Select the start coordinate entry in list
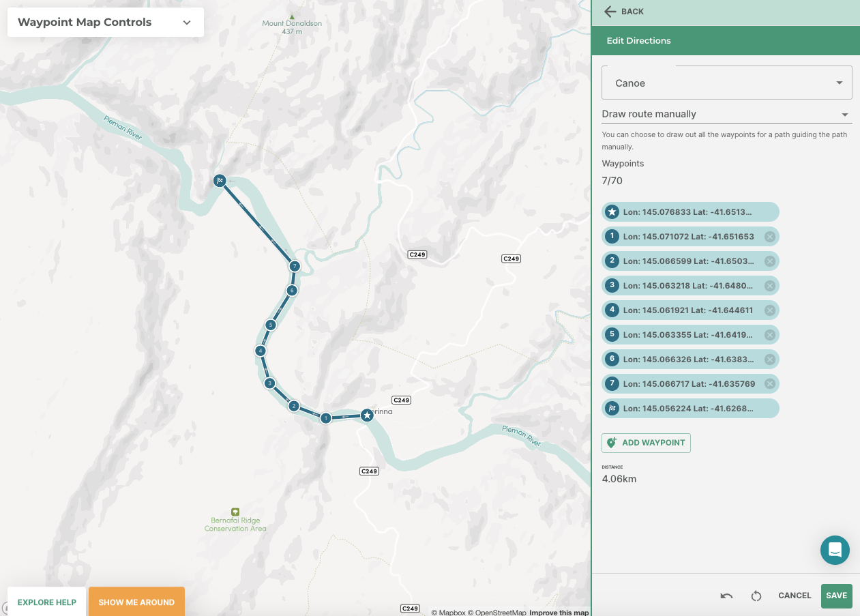 (690, 212)
